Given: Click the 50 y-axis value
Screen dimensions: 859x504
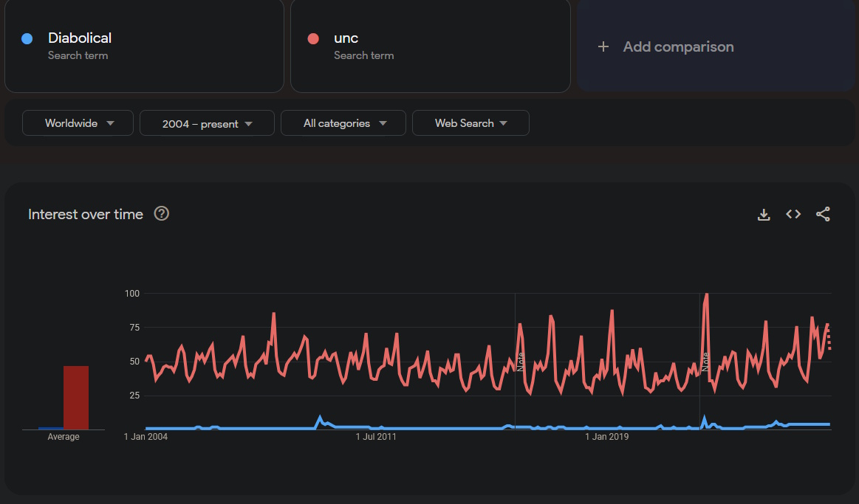Looking at the screenshot, I should tap(134, 361).
